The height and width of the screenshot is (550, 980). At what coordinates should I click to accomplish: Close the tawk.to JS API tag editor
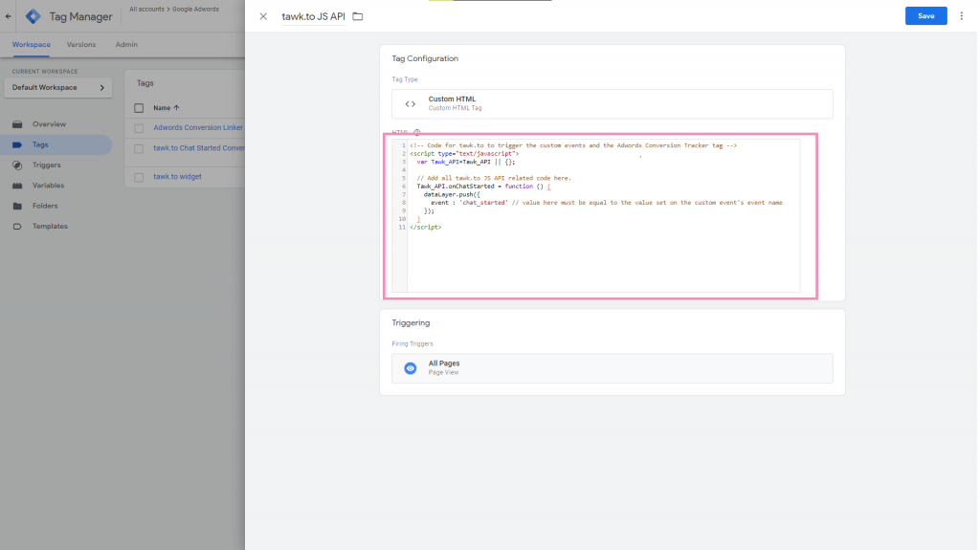(263, 16)
